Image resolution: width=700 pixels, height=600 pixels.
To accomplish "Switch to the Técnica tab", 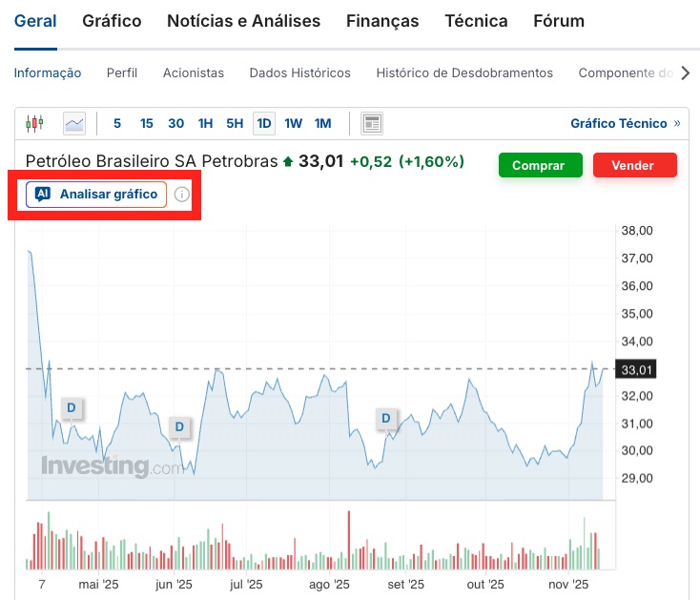I will click(x=476, y=21).
